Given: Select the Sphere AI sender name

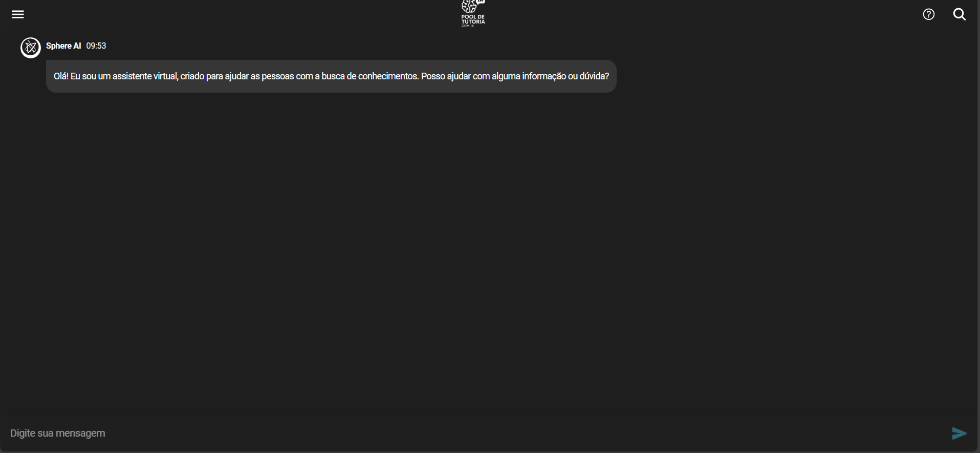Looking at the screenshot, I should [x=63, y=46].
